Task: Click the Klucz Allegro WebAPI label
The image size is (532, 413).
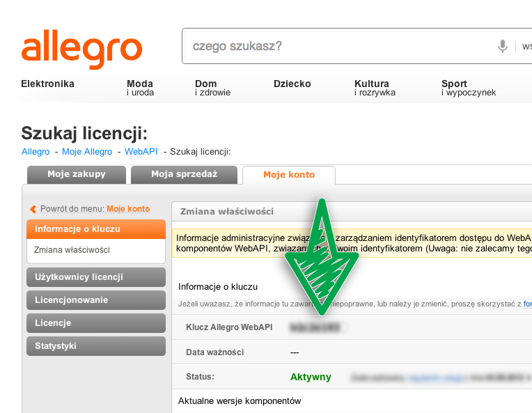Action: [229, 327]
